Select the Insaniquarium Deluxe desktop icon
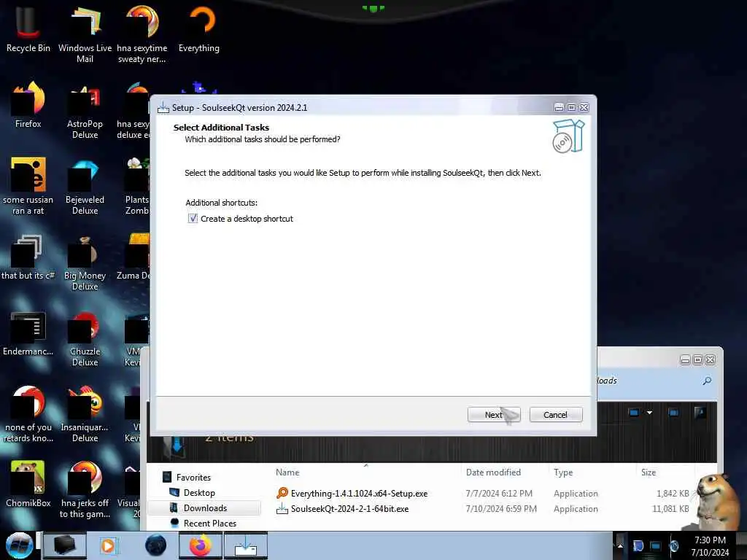This screenshot has height=560, width=747. 85,414
